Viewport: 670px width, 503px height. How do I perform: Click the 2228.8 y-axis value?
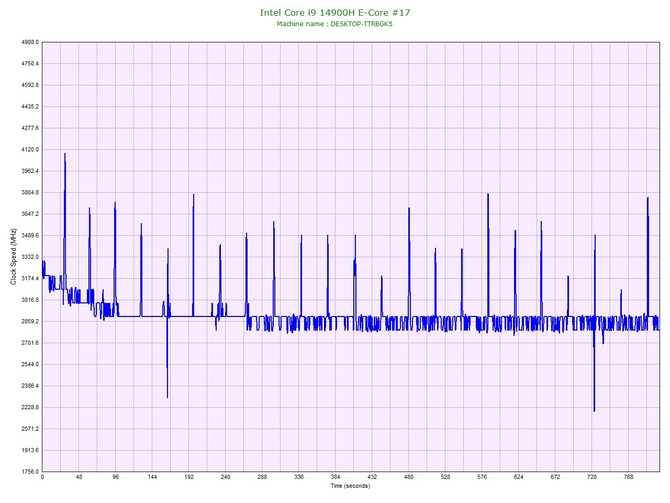[30, 407]
